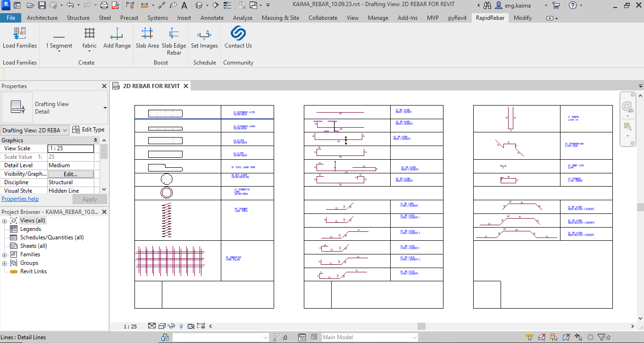The height and width of the screenshot is (343, 644).
Task: Toggle Drag Elements on Selection in status bar
Action: pos(579,337)
